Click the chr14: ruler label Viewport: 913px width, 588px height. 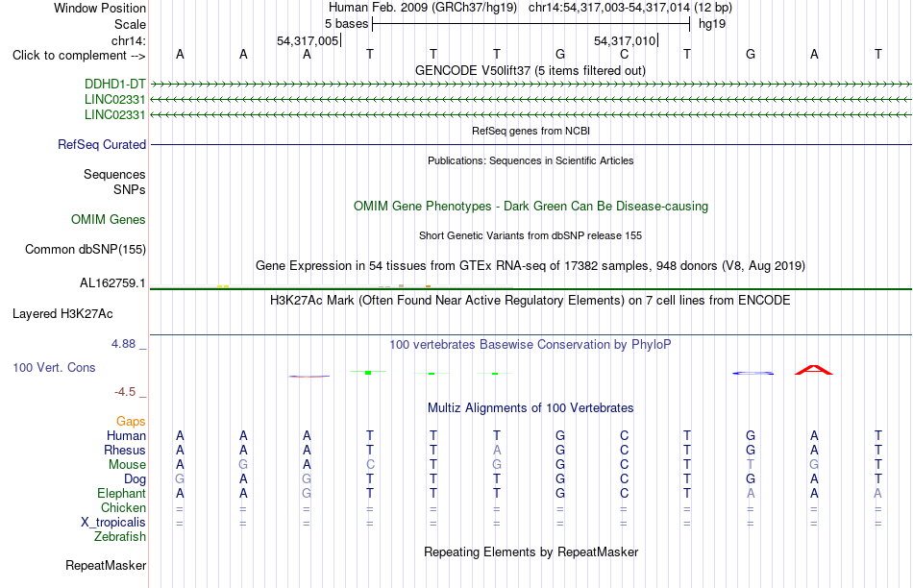point(129,40)
